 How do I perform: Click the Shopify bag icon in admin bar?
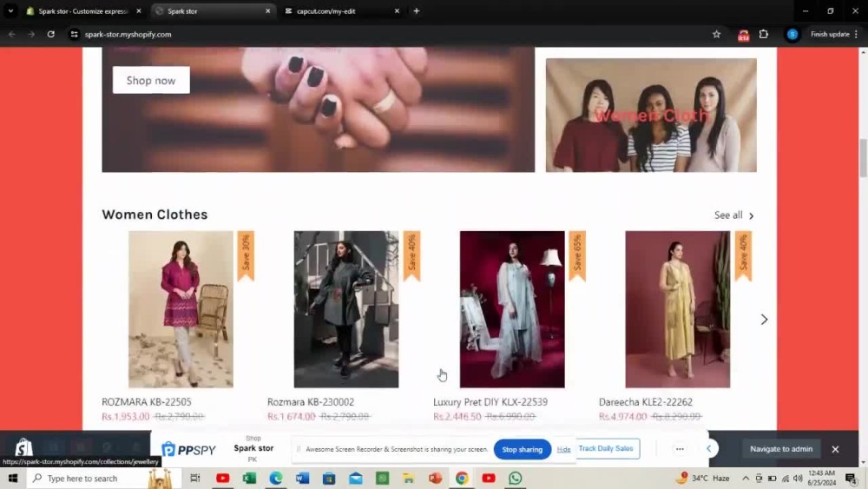tap(23, 447)
